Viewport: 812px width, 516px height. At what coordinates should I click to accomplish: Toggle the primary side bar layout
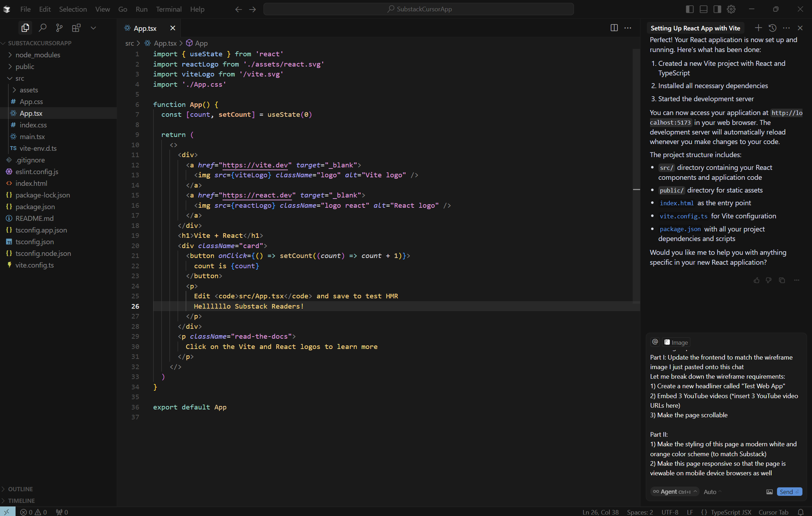(x=690, y=9)
